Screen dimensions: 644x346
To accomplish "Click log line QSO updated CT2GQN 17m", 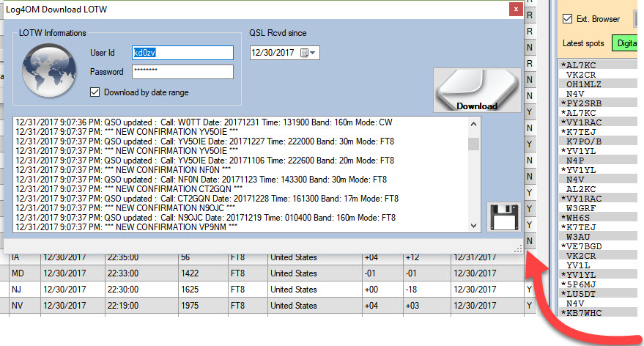I will 207,199.
